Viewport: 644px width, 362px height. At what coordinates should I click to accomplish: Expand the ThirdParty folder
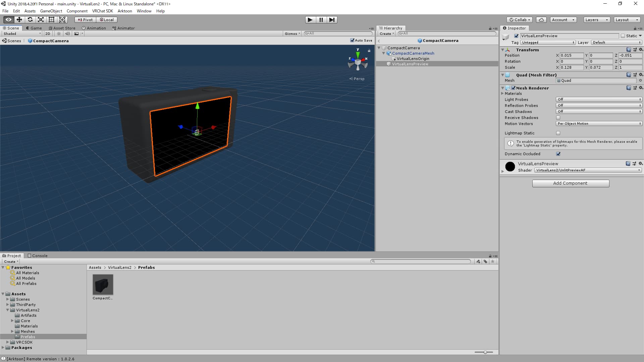(7, 305)
